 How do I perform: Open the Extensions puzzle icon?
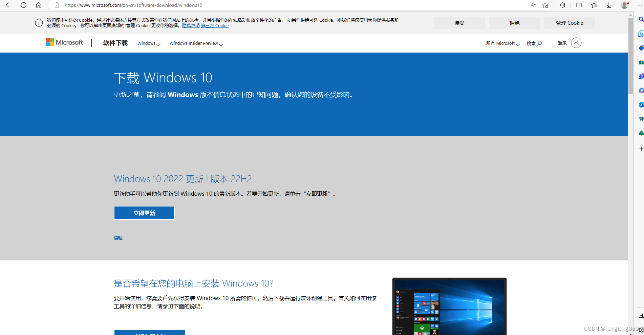tap(562, 5)
